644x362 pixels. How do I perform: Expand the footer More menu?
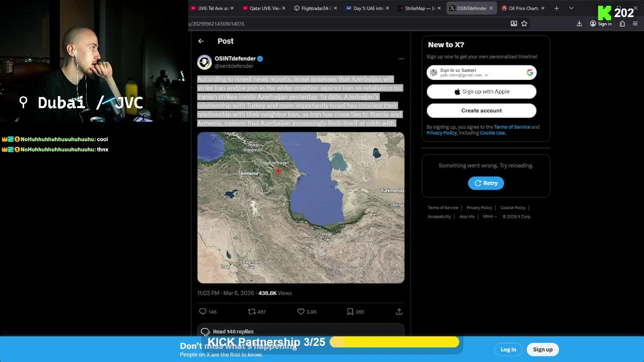pyautogui.click(x=490, y=217)
